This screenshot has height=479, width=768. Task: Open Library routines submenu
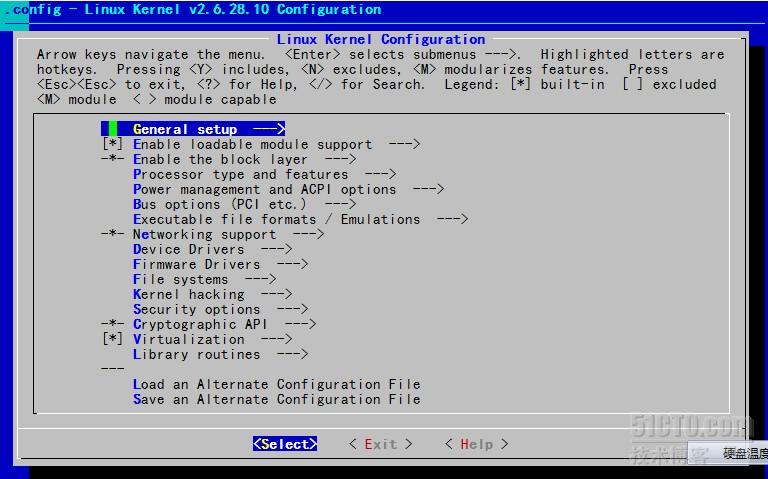(220, 355)
